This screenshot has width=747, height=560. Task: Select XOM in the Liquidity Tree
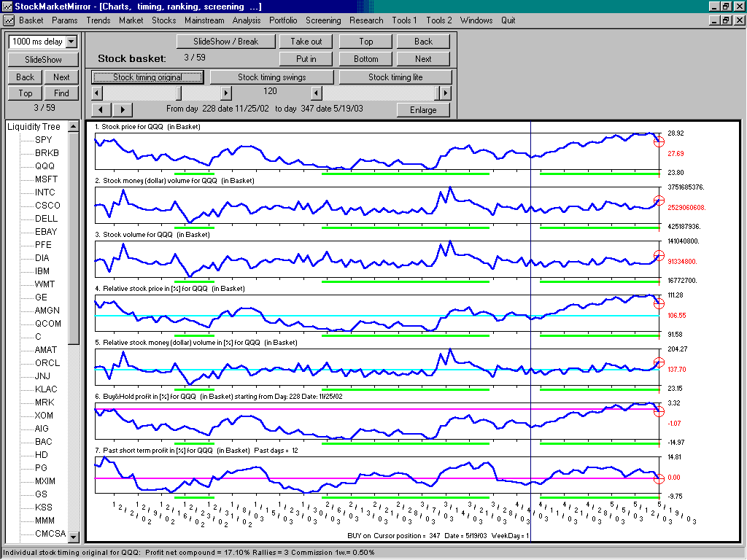pos(44,416)
